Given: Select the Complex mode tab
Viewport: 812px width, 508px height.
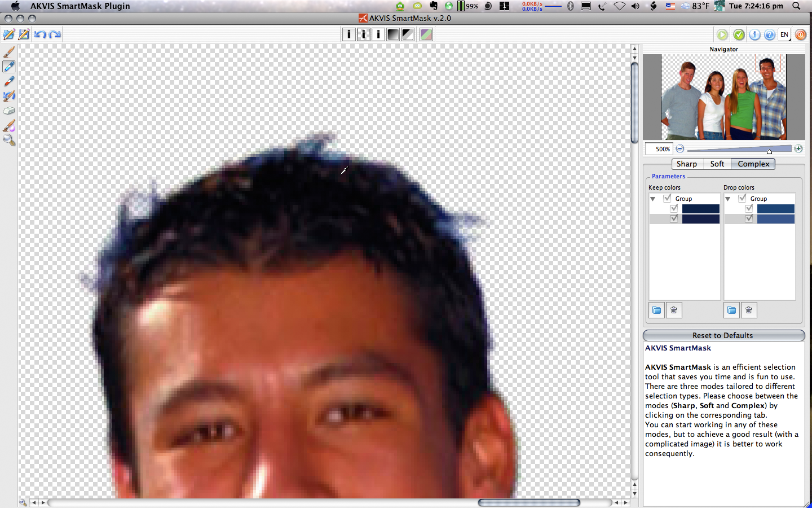Looking at the screenshot, I should [x=753, y=164].
